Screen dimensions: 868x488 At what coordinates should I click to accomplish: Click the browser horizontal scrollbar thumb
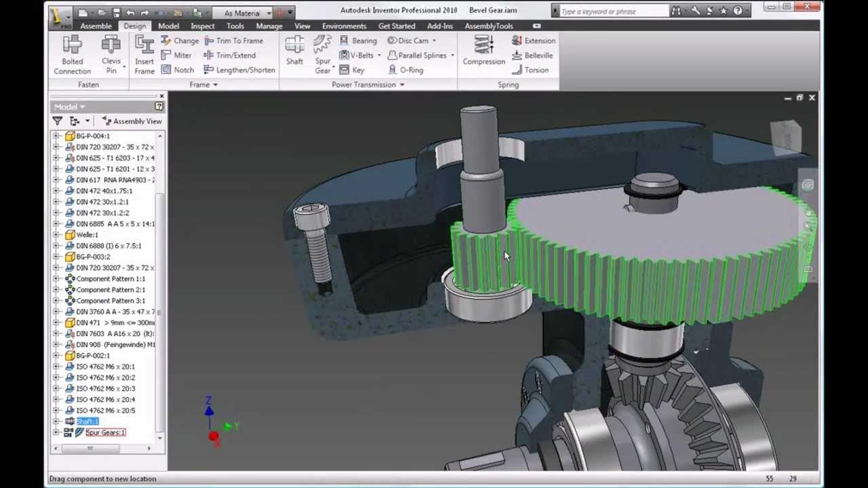(x=90, y=448)
